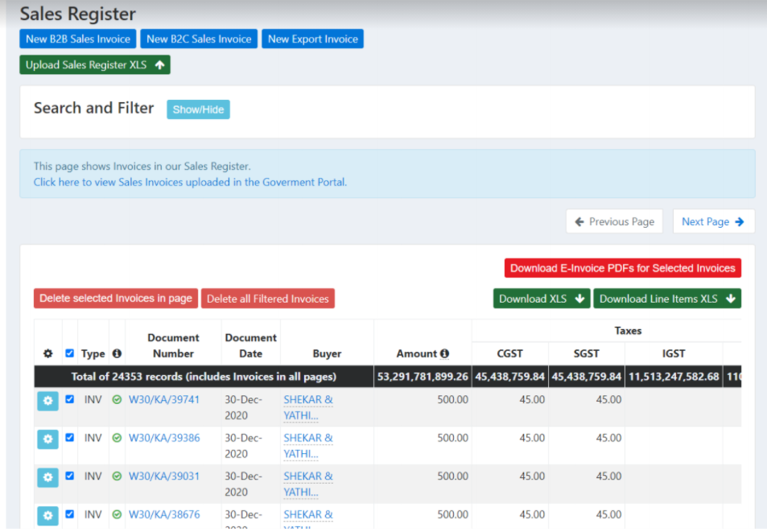Open gear menu for invoice W30/KA/38676
The width and height of the screenshot is (767, 532).
[x=48, y=515]
